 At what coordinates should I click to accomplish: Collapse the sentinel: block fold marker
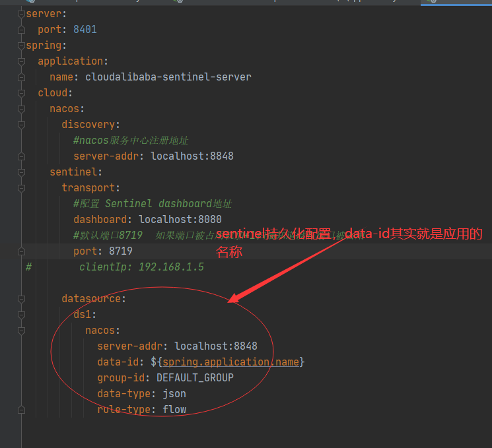(x=21, y=172)
